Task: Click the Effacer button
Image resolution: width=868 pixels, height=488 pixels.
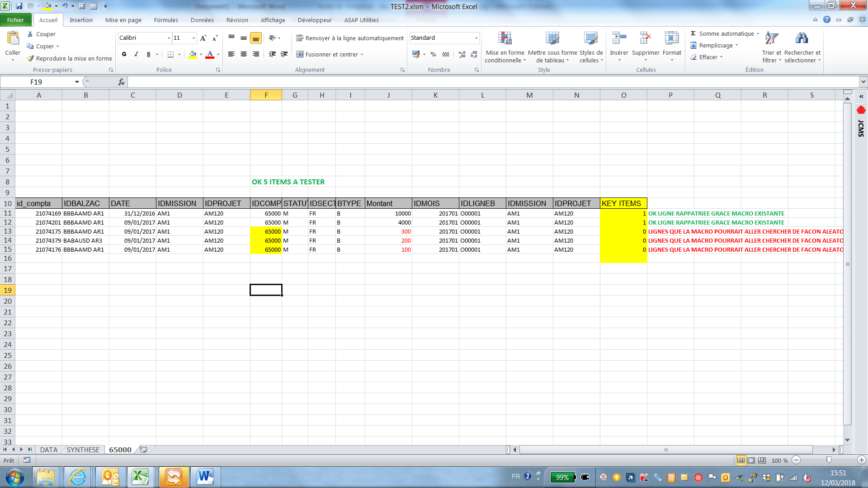Action: coord(708,57)
